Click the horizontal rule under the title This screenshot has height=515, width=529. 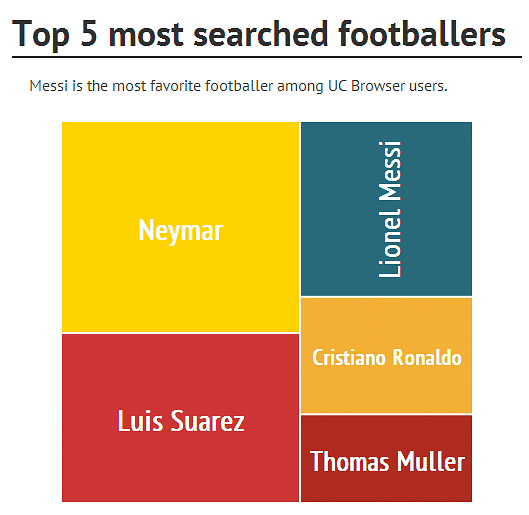pos(267,57)
